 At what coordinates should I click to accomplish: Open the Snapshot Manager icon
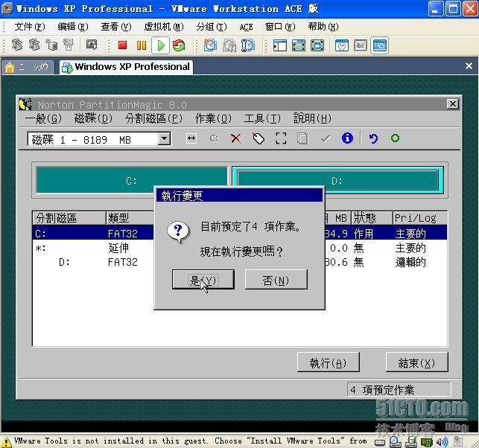tap(248, 45)
